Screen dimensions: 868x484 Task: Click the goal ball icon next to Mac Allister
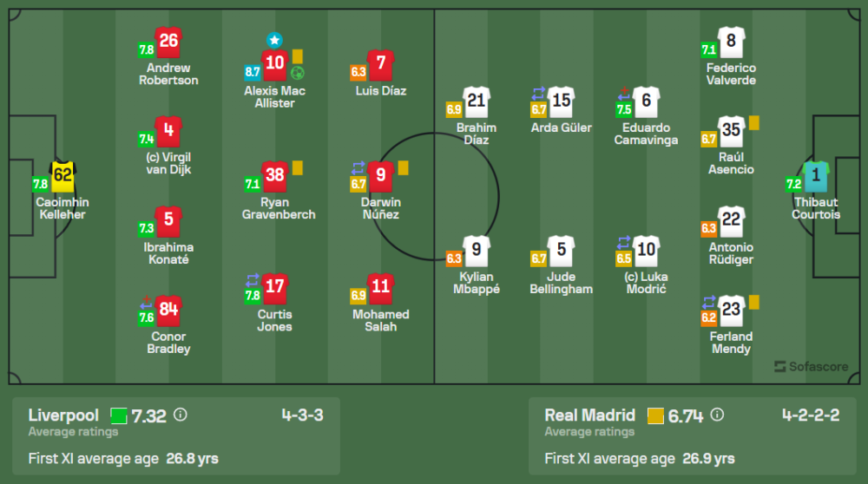(x=298, y=73)
